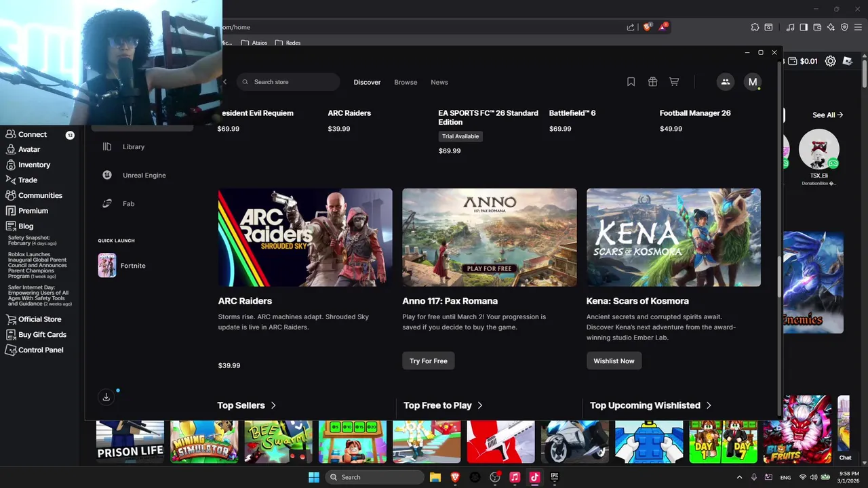Viewport: 868px width, 488px height.
Task: Open Kena Scars of Kosmora banner
Action: pos(673,237)
